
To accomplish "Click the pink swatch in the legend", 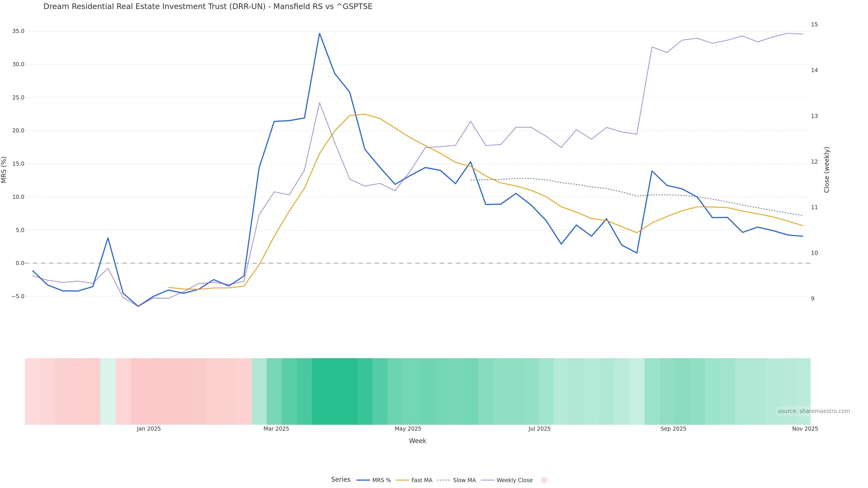I will pyautogui.click(x=544, y=480).
